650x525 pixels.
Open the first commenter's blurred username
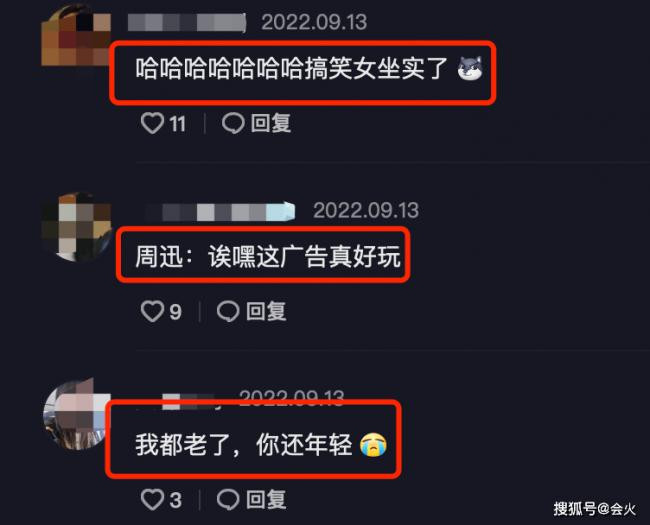point(187,22)
